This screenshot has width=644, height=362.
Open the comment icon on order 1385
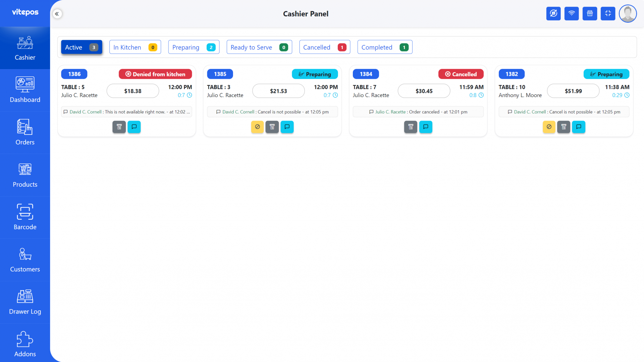click(x=287, y=127)
